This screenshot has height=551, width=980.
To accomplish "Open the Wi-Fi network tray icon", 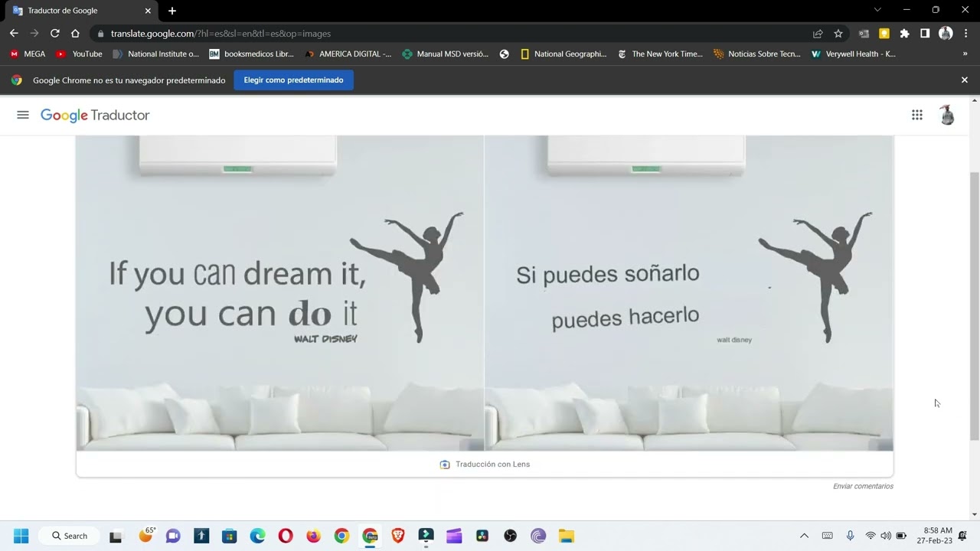I will click(x=871, y=536).
